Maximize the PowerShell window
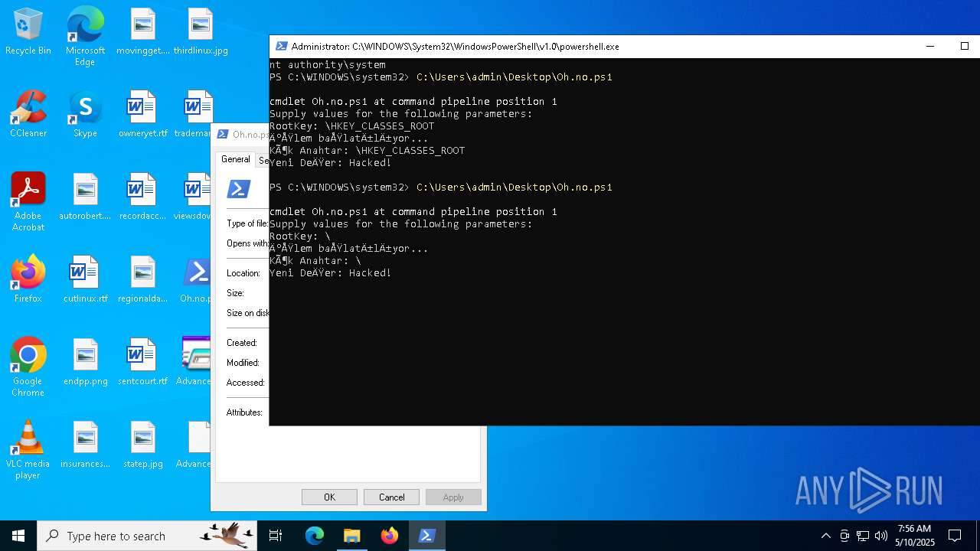Image resolution: width=980 pixels, height=551 pixels. (x=964, y=47)
